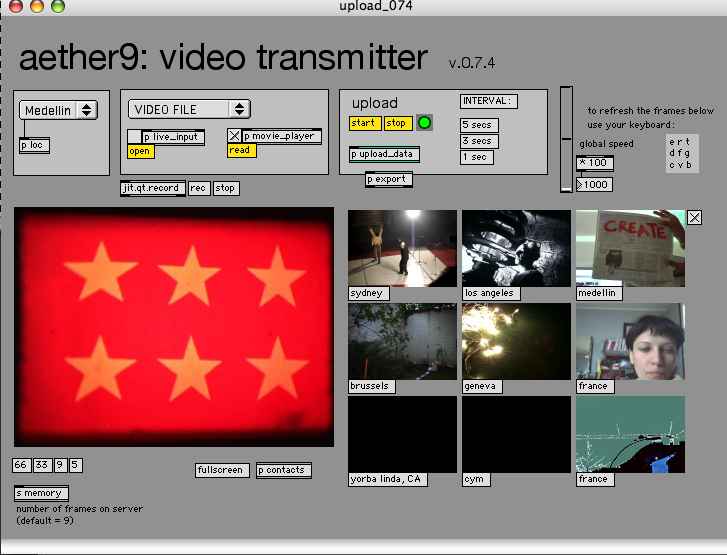Toggle the p live_input checkbox
The image size is (727, 555).
pos(134,136)
